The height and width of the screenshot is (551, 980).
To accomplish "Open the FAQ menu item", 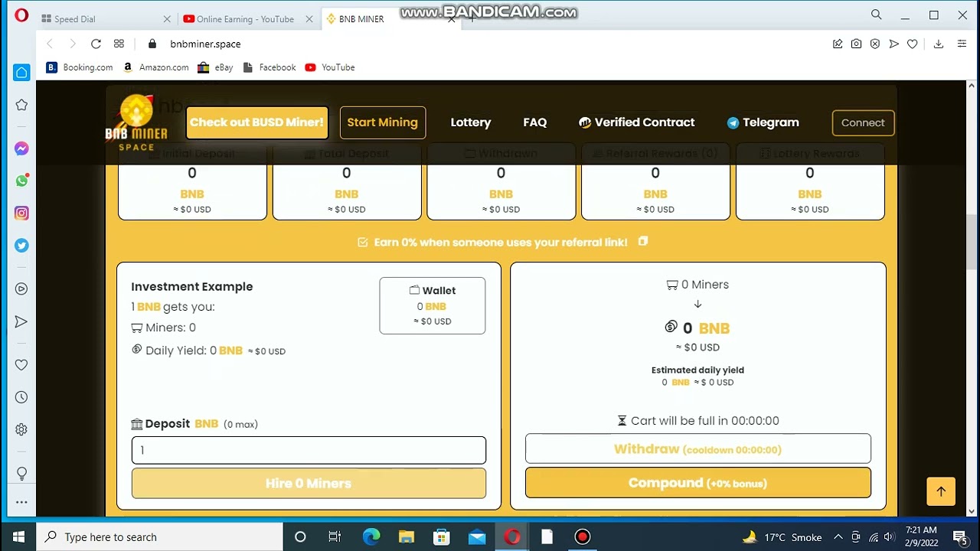I will point(535,122).
